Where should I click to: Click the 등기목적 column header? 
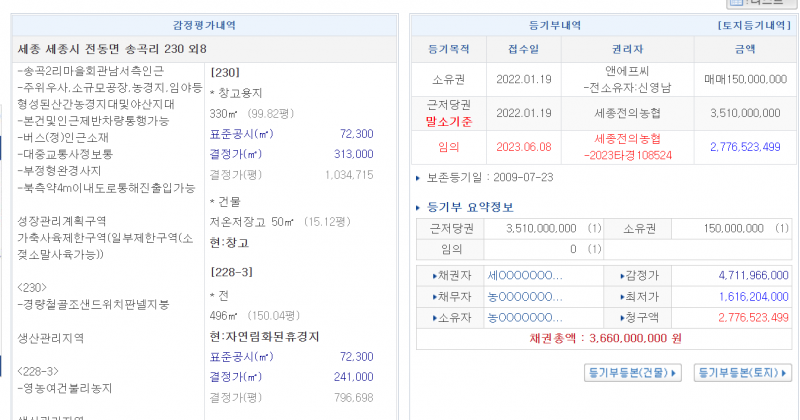[447, 48]
